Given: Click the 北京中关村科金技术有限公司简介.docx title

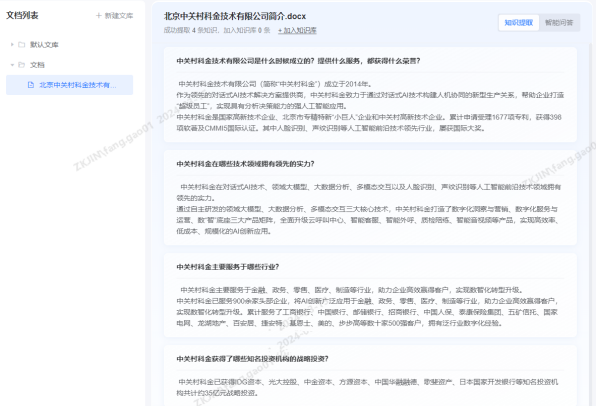Looking at the screenshot, I should pyautogui.click(x=235, y=16).
